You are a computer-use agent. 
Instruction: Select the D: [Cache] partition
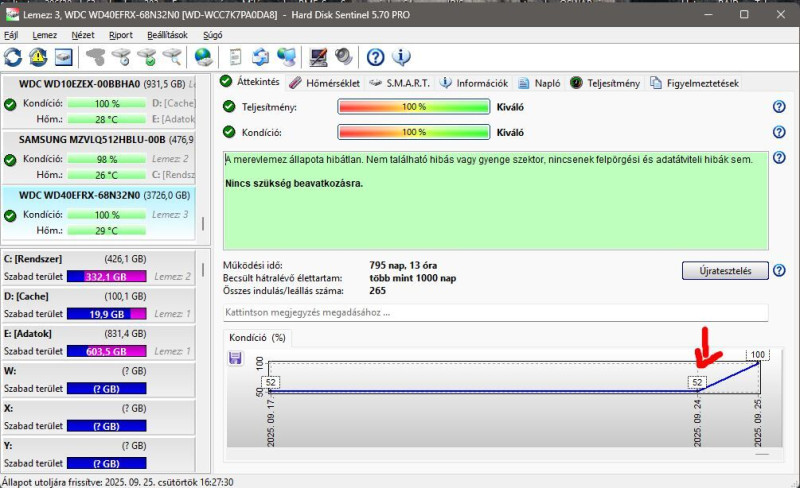(x=99, y=305)
